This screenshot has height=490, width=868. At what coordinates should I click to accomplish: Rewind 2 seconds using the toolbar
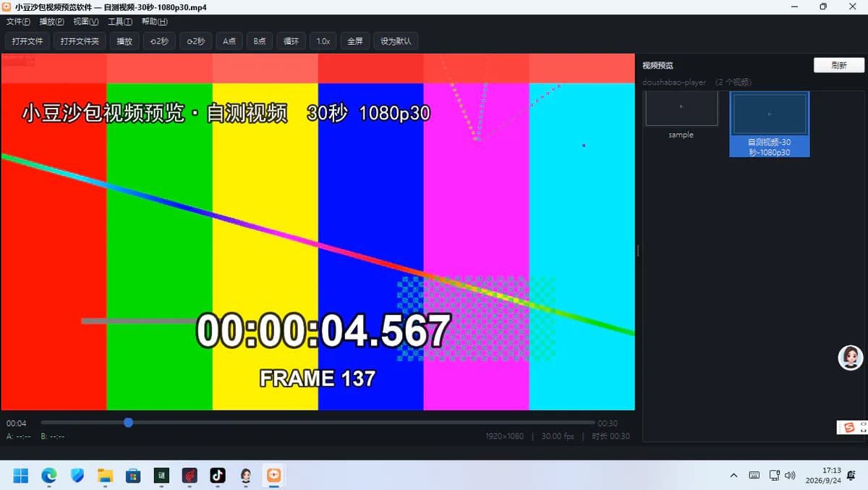click(159, 41)
